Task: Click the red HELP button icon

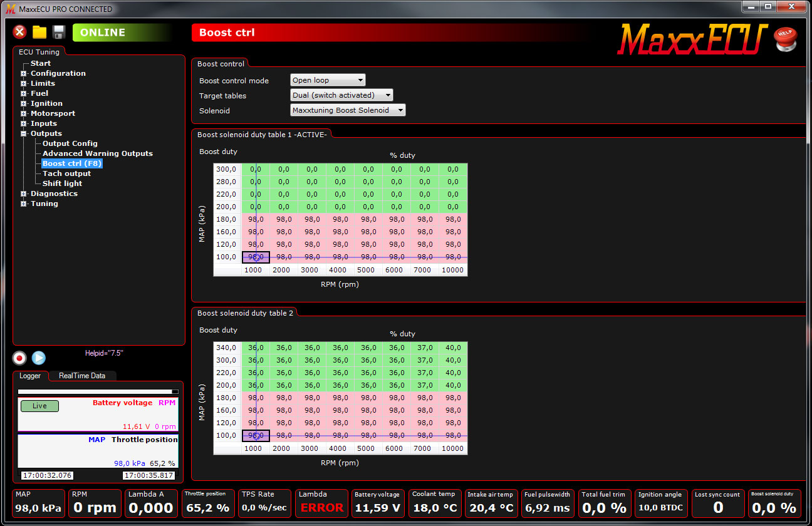Action: [x=784, y=39]
